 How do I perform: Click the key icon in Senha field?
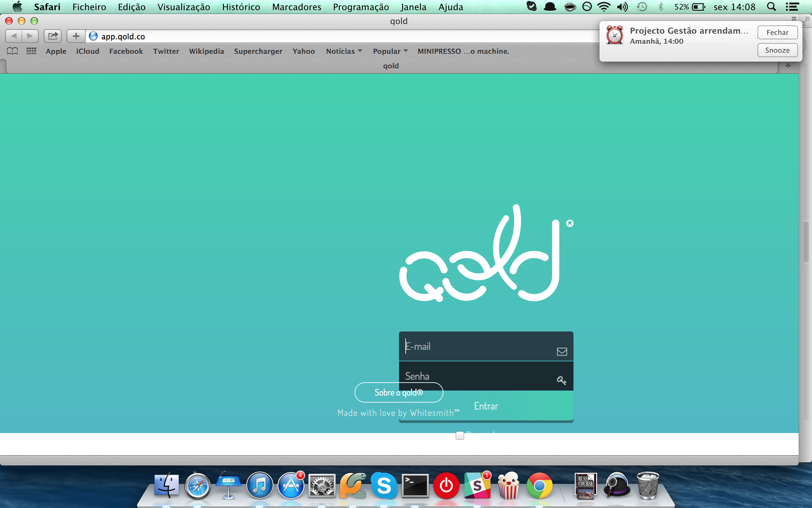[x=561, y=380]
